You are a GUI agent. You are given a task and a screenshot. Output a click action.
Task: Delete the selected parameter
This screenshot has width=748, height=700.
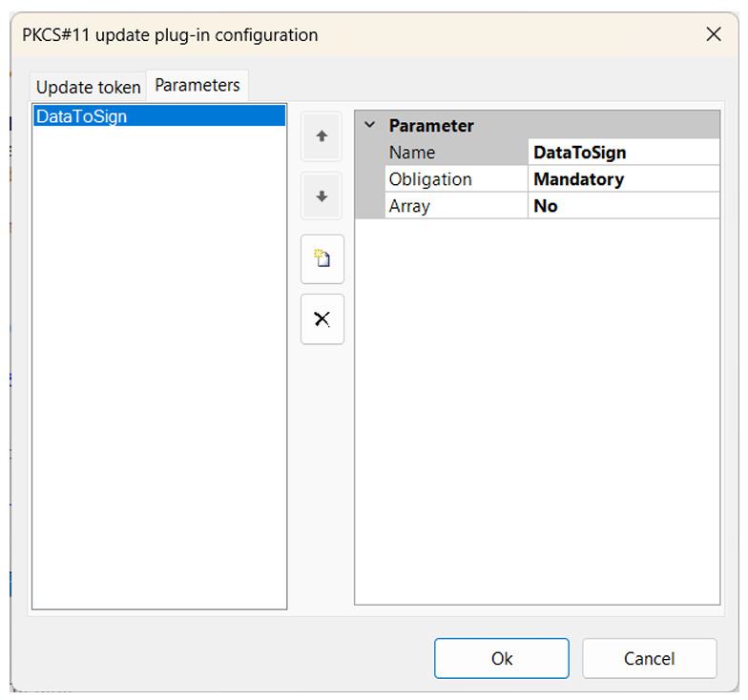[322, 319]
